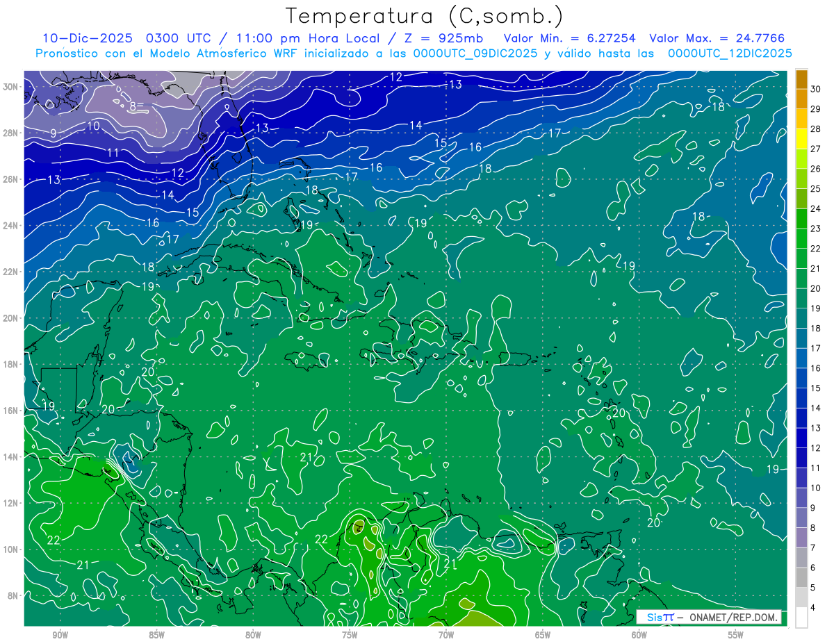Select the 18N latitude axis label
This screenshot has height=644, width=834.
point(12,364)
